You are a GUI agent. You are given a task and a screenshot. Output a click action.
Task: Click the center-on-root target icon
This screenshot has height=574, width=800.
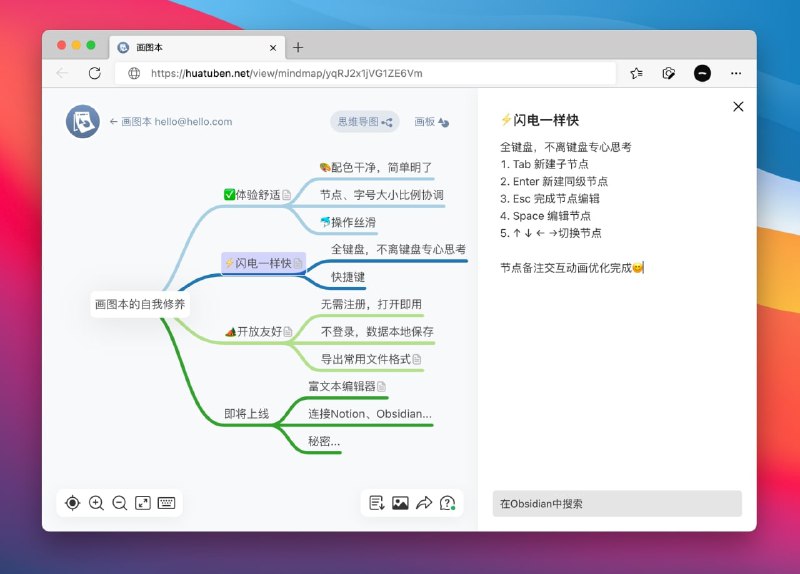coord(72,503)
